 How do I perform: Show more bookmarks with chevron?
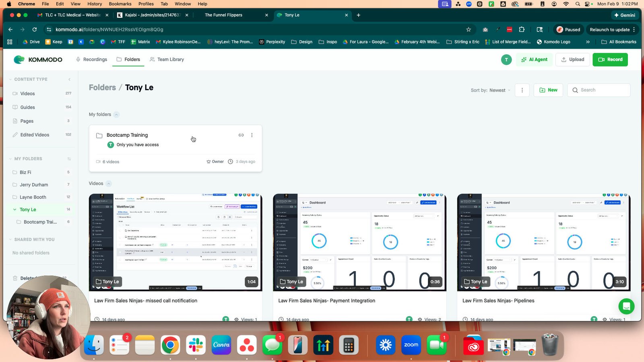coord(588,42)
